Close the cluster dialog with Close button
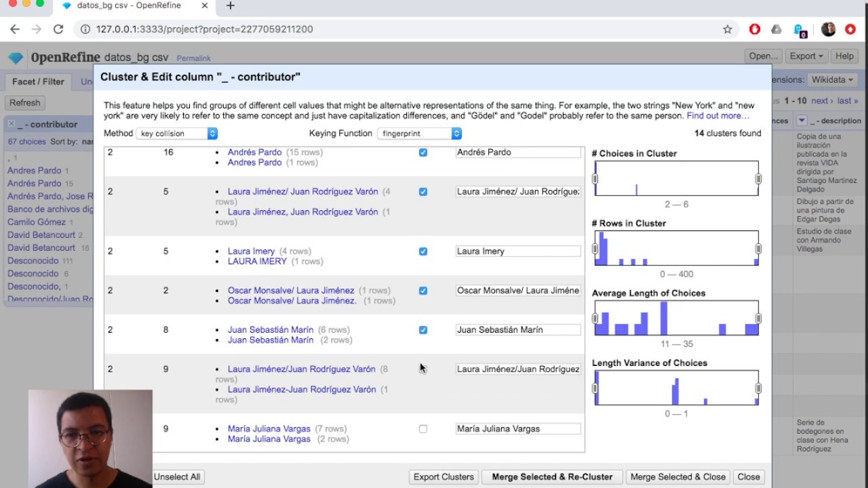 pyautogui.click(x=749, y=476)
